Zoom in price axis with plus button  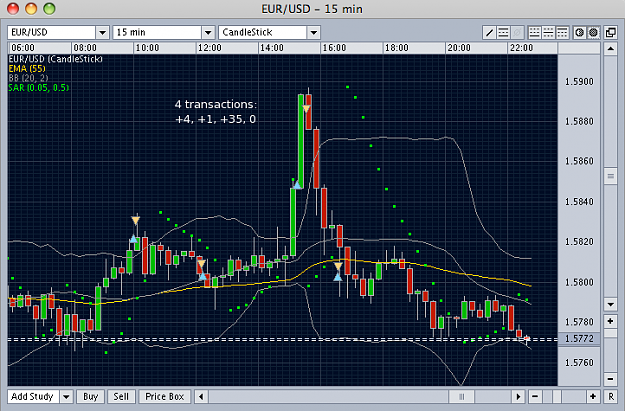pos(610,321)
